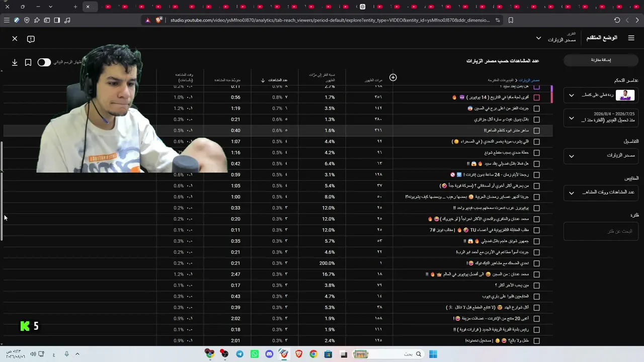The width and height of the screenshot is (644, 362).
Task: Save report with the bookmark icon below feedback
Action: pos(28,62)
